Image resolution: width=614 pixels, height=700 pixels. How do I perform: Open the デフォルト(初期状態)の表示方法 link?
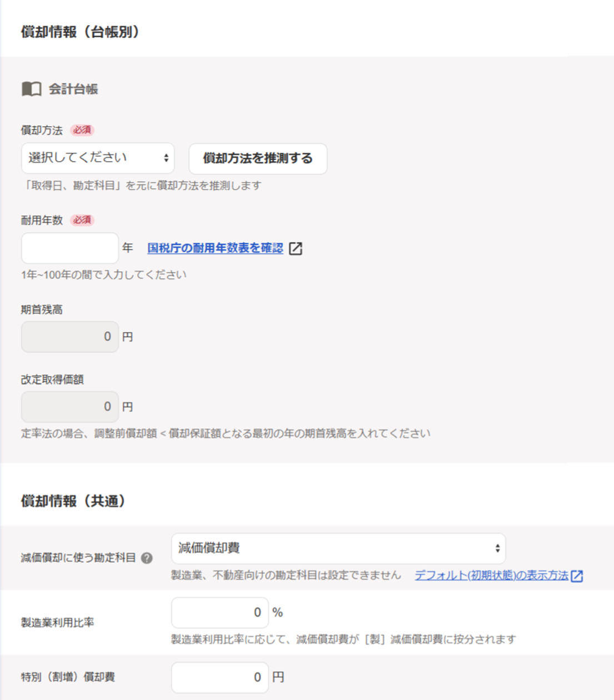(491, 576)
